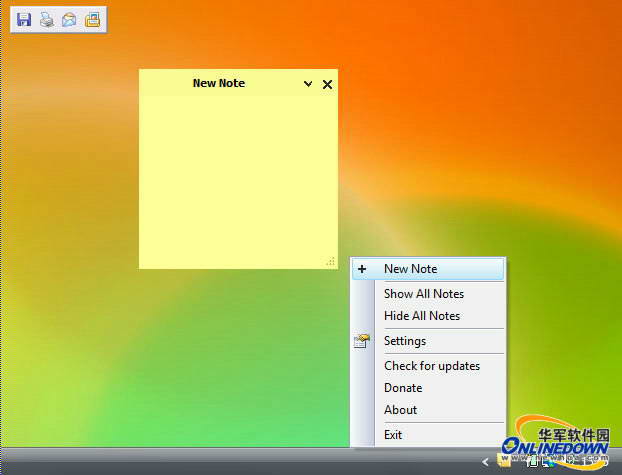
Task: Click the open envelope email icon
Action: pos(69,20)
